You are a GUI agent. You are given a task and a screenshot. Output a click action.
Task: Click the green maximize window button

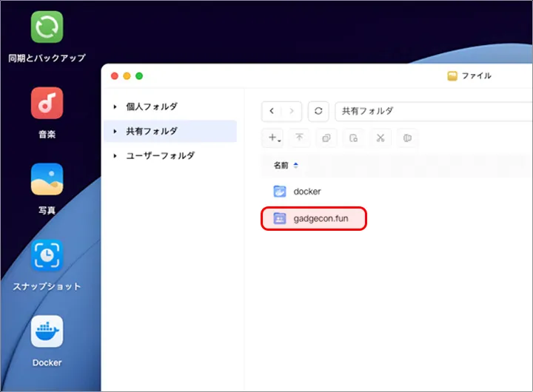[x=139, y=75]
